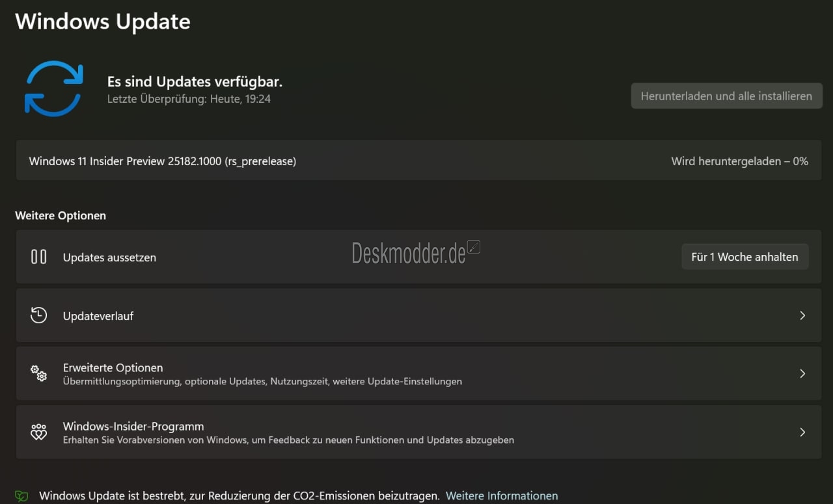Open the Weitere Informationen link

[502, 496]
